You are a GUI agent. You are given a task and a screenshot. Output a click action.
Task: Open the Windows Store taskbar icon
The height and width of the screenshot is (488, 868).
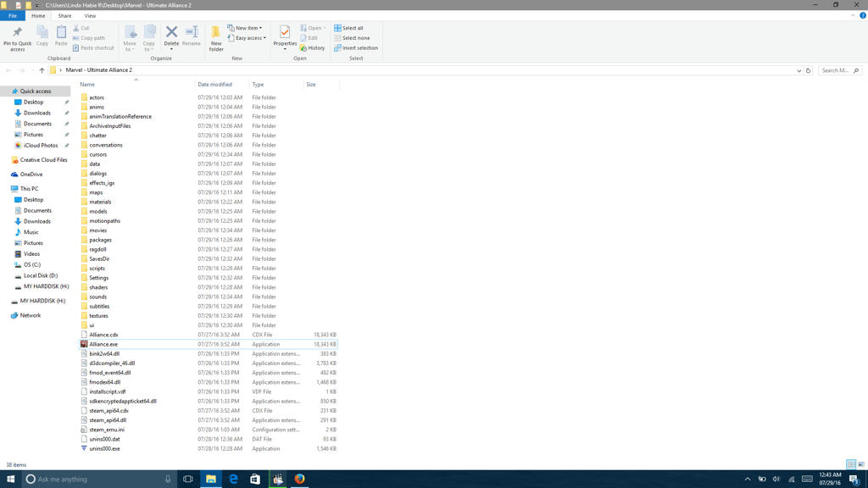pos(255,480)
